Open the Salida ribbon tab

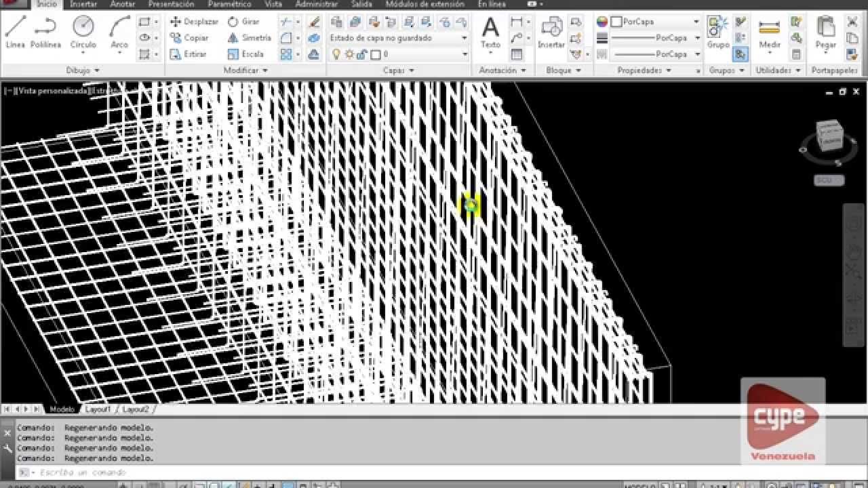[361, 4]
